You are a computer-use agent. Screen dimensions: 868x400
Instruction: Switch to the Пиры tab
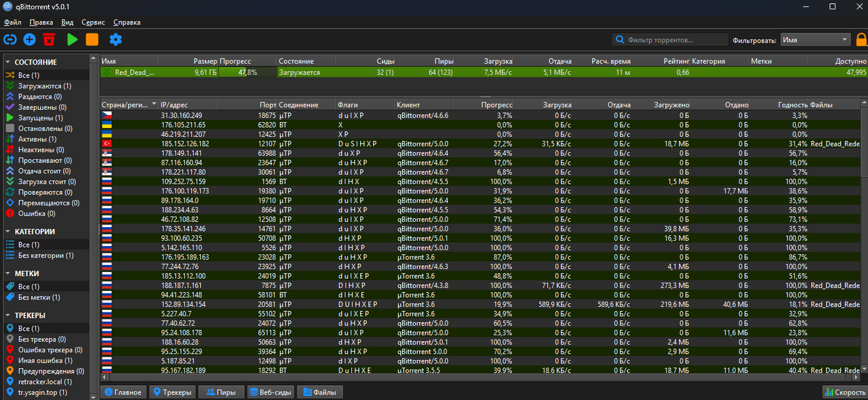221,392
